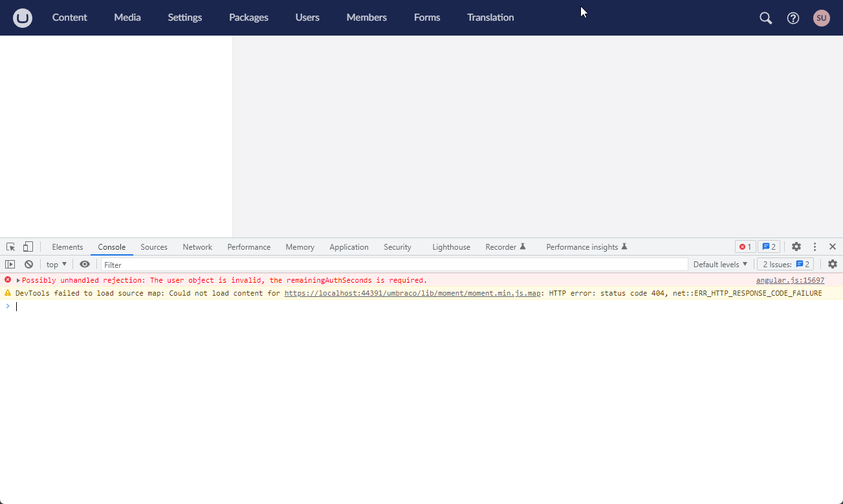Open the angular.js:15697 source link

coord(790,281)
